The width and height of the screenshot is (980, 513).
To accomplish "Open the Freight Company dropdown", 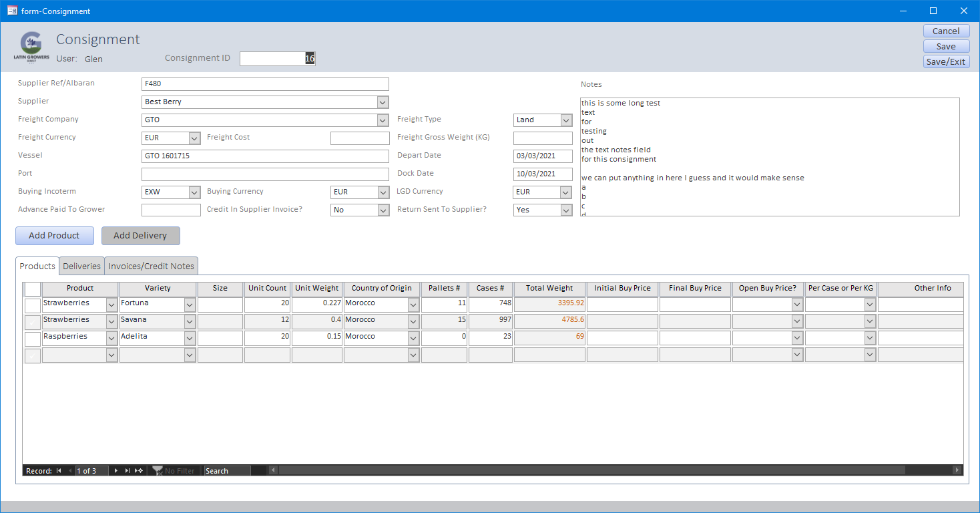I will (383, 120).
